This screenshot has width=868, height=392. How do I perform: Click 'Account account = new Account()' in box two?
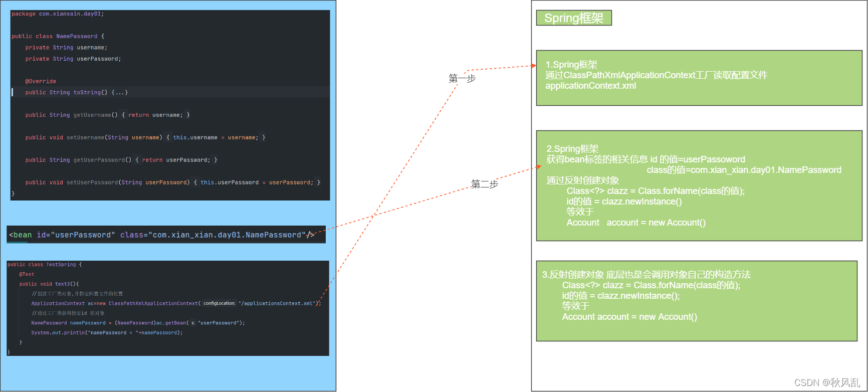tap(636, 223)
